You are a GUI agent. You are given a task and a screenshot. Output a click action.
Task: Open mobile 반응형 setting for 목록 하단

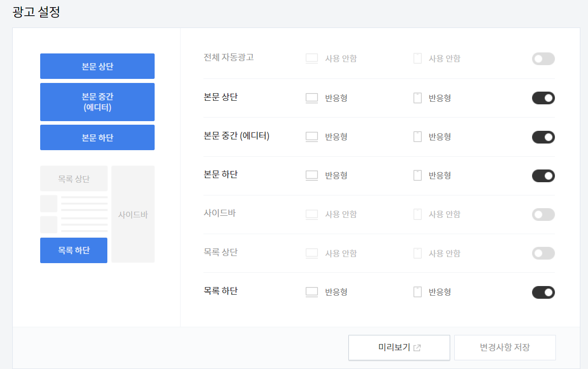tap(439, 292)
